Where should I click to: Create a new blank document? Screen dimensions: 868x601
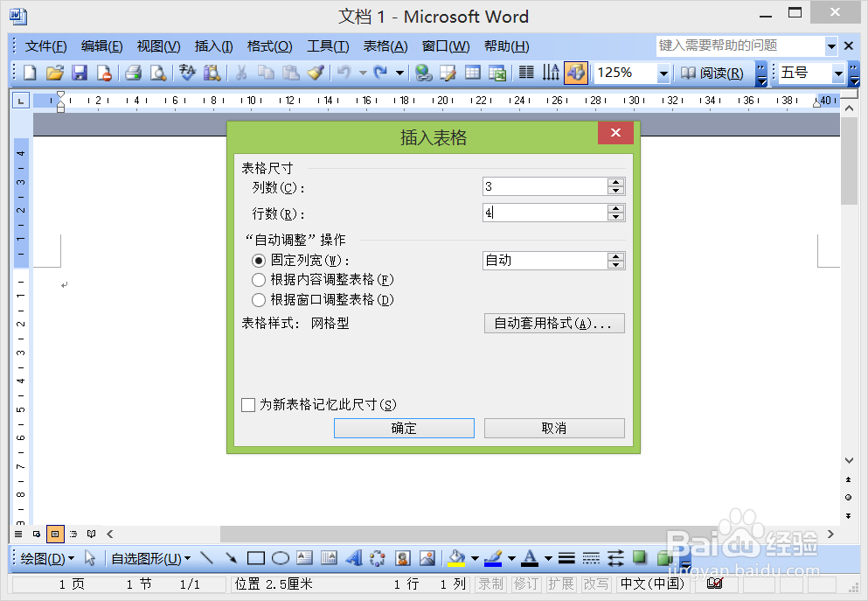point(30,73)
